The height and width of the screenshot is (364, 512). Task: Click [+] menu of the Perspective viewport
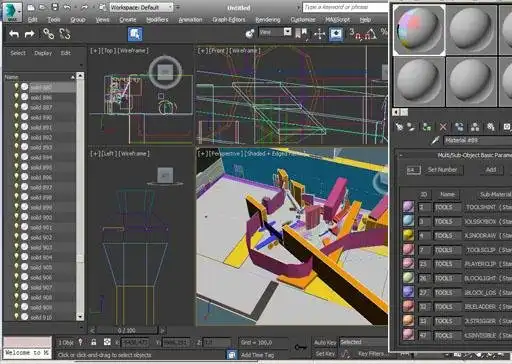[x=203, y=154]
